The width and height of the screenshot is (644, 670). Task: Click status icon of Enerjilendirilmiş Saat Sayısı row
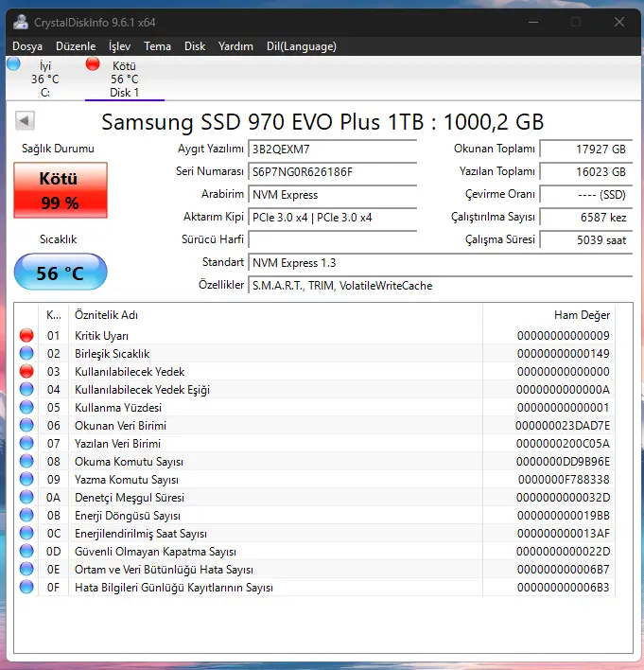[26, 534]
